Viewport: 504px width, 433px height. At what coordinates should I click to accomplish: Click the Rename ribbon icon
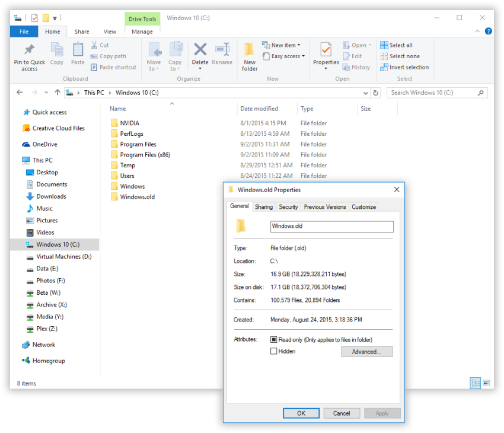click(222, 49)
